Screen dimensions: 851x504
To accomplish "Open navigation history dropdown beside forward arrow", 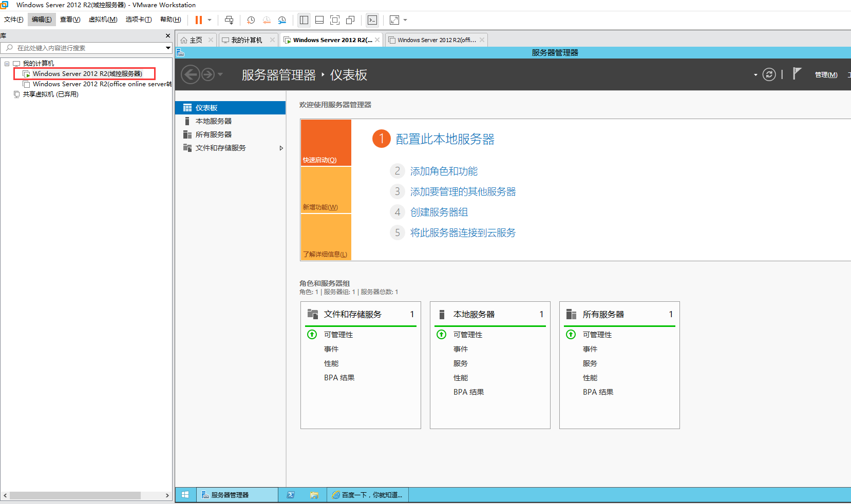I will coord(220,74).
